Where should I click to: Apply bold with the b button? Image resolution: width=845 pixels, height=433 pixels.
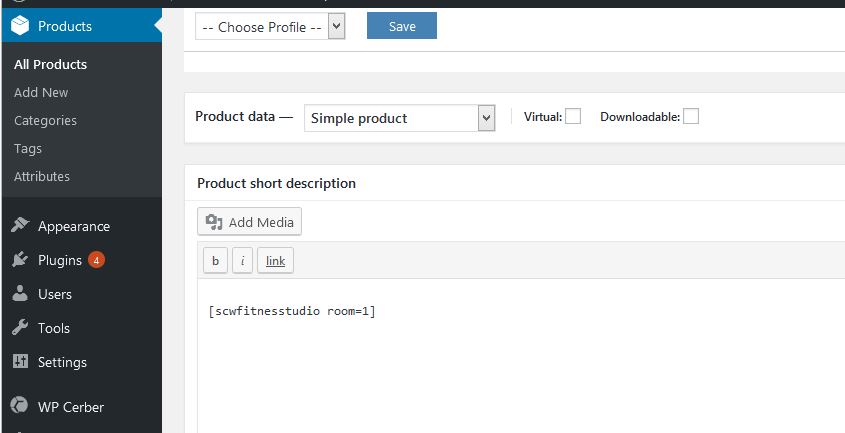[215, 261]
